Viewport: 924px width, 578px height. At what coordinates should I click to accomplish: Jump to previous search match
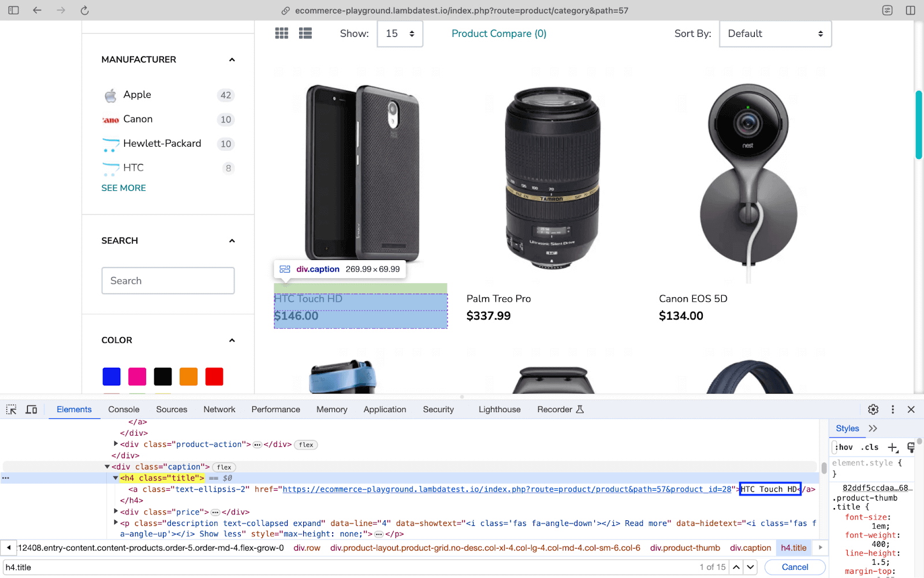pyautogui.click(x=736, y=567)
